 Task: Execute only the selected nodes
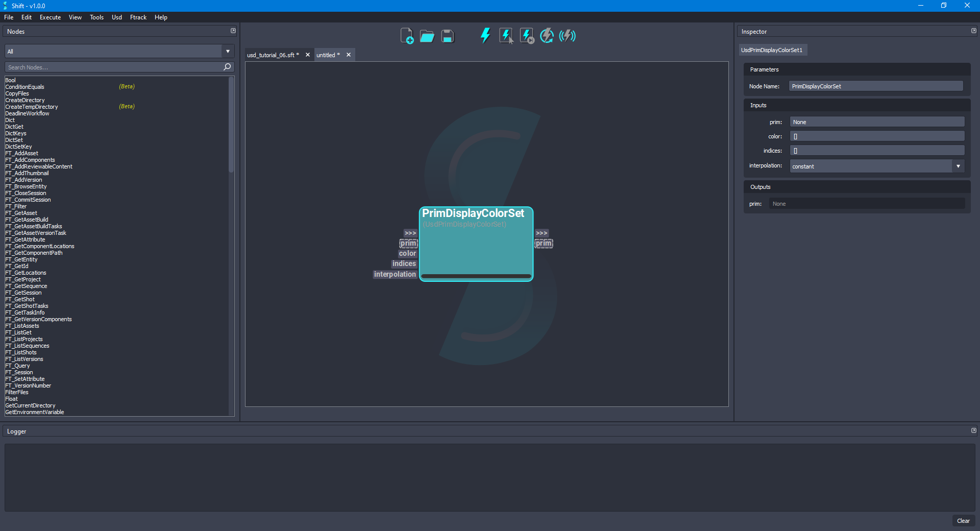(x=506, y=36)
